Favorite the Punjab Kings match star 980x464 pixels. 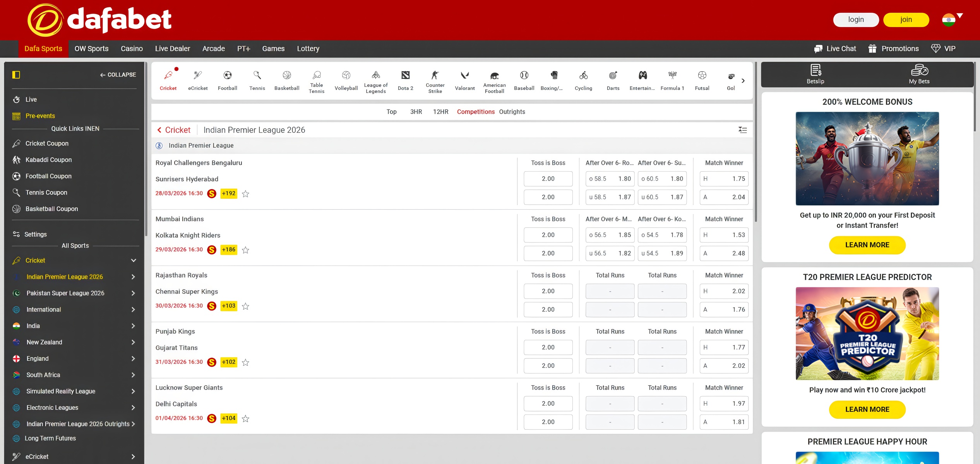point(245,362)
